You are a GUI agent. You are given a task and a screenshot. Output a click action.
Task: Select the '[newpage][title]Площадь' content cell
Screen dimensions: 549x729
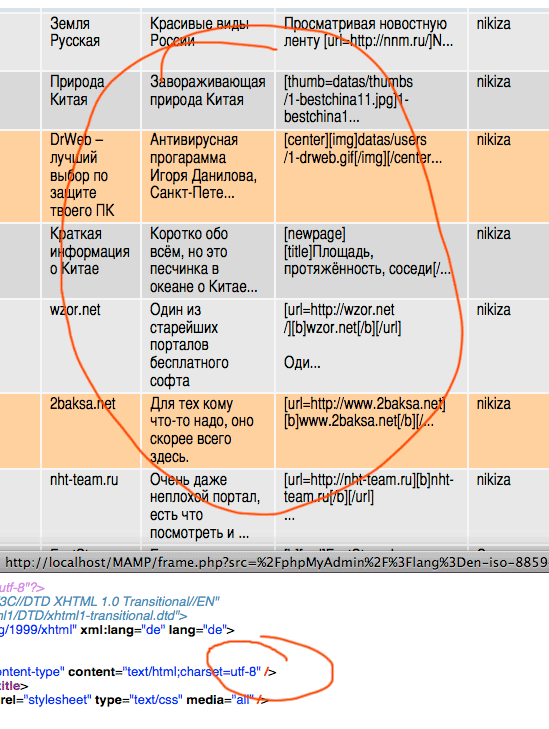point(371,260)
